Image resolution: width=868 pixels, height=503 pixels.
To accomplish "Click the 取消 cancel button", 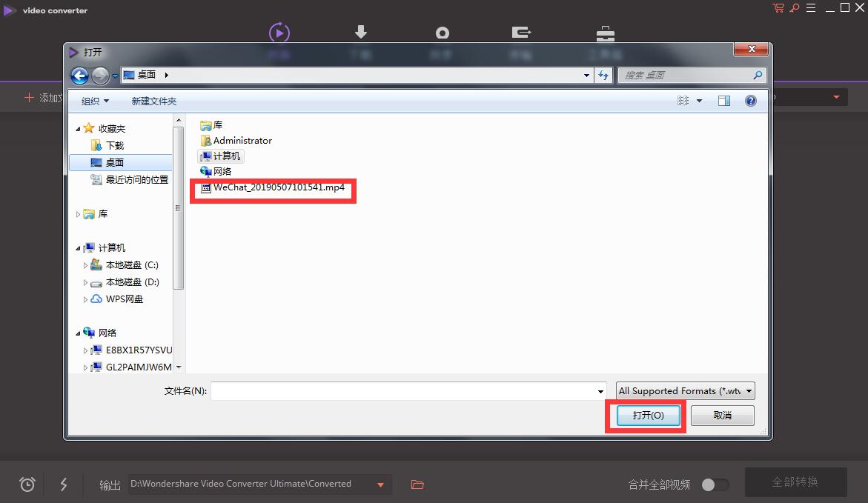I will 723,416.
